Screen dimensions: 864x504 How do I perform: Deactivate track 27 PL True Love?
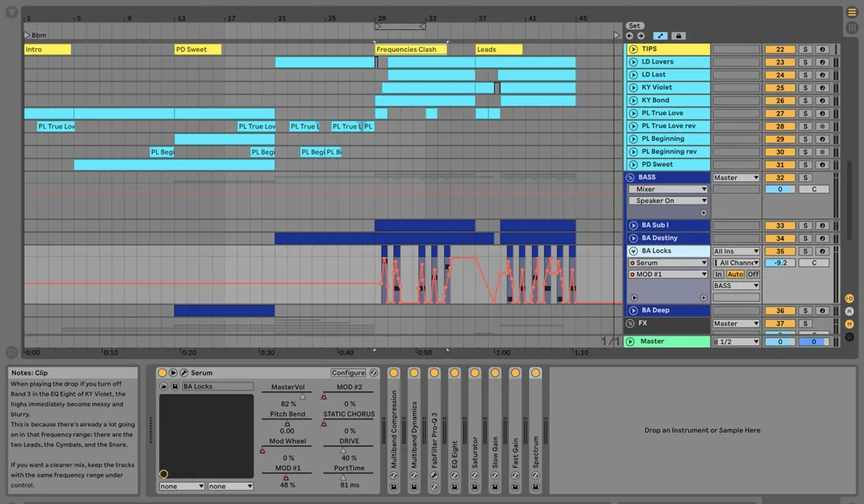780,114
